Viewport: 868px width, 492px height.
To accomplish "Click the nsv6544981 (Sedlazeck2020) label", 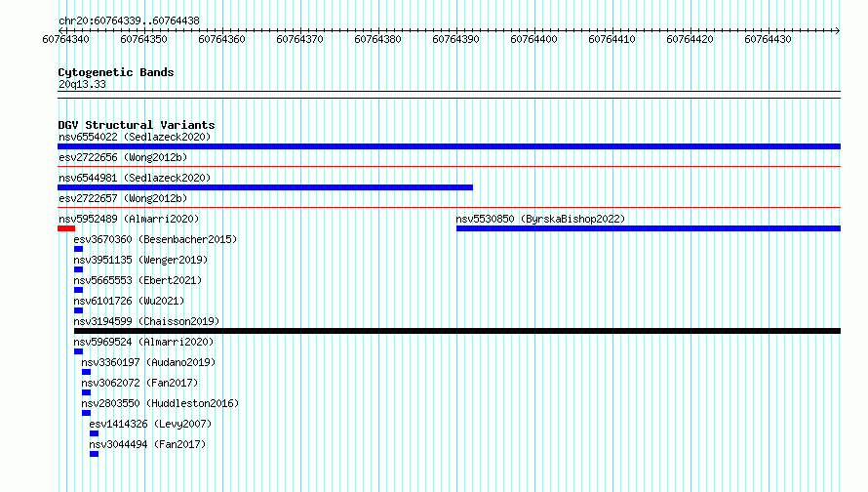I will [x=135, y=178].
